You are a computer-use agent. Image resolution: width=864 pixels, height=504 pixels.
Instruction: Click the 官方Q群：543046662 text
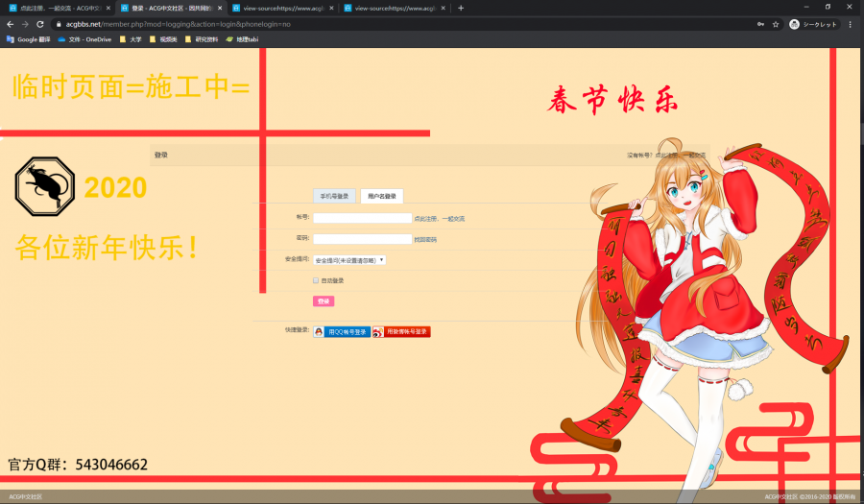78,465
